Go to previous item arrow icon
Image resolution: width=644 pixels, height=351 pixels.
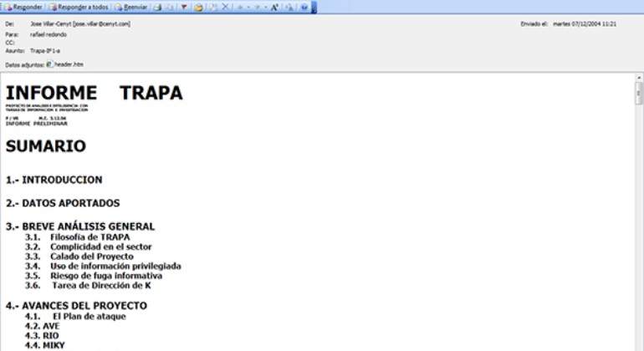(x=240, y=7)
